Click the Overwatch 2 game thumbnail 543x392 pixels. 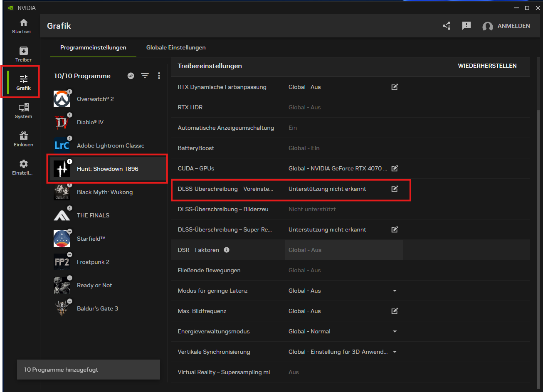[62, 99]
